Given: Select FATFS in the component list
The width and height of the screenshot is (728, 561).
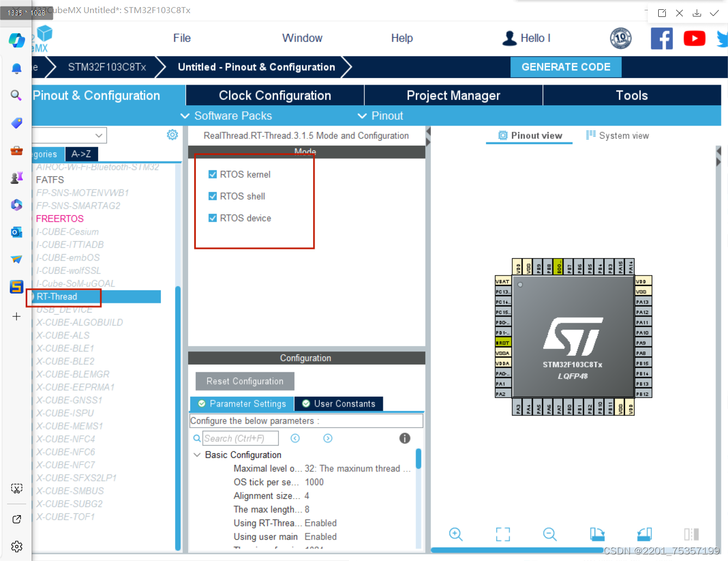Looking at the screenshot, I should (50, 180).
